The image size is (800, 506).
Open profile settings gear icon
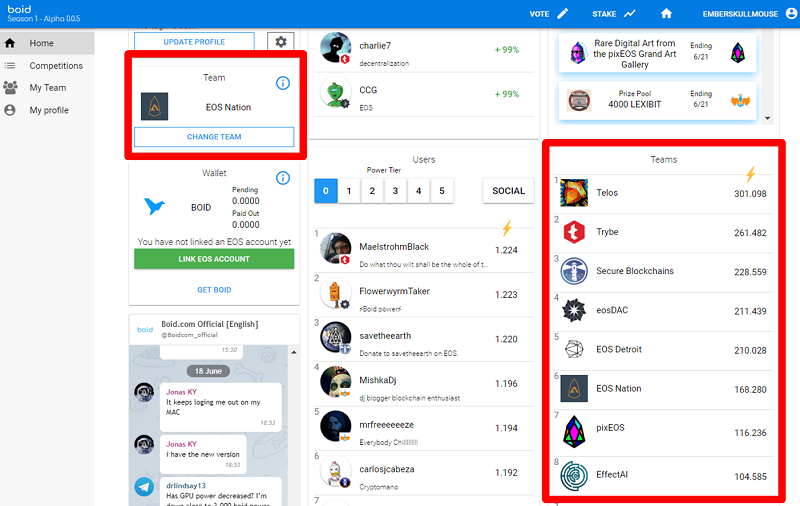(281, 42)
